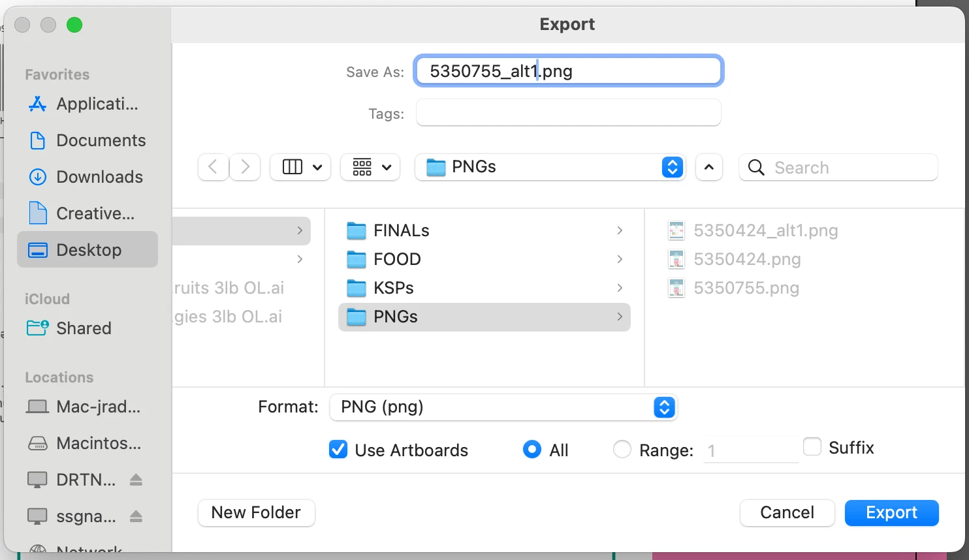Click the New Folder button
Screen dimensions: 969x560
click(x=256, y=512)
